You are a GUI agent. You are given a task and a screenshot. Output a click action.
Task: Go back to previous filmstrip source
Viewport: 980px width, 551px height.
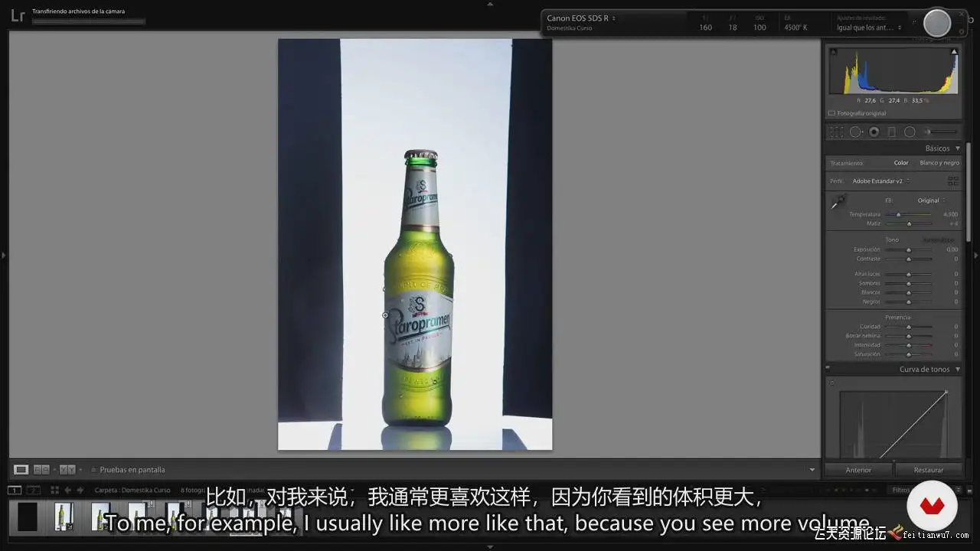tap(68, 490)
